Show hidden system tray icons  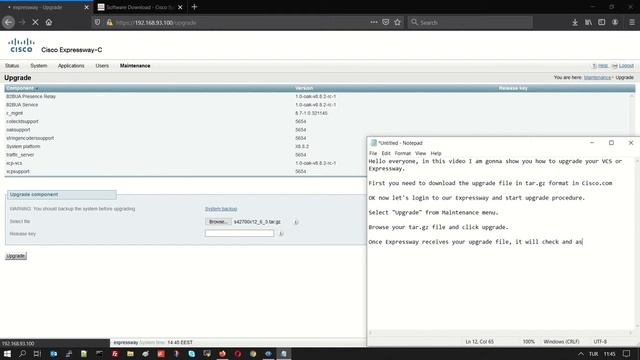(580, 354)
